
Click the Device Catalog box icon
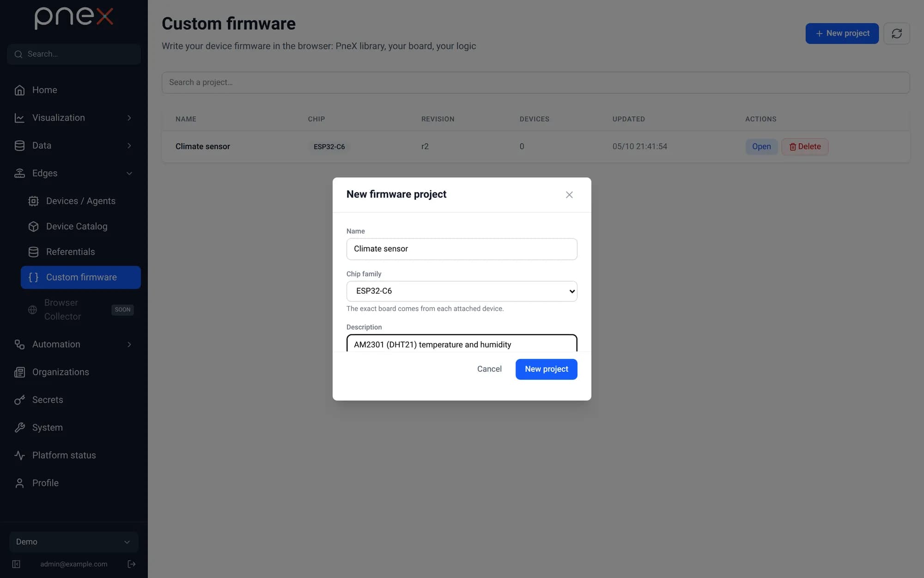pyautogui.click(x=33, y=227)
